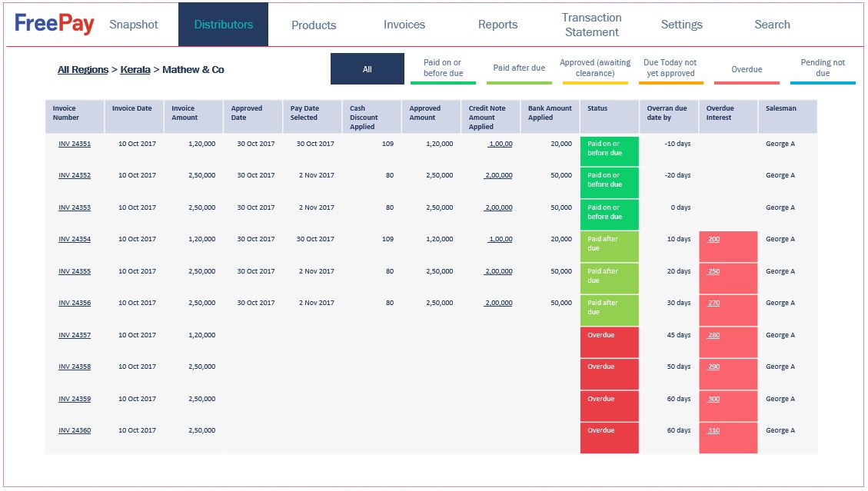Open overdue interest 310 for INV 24360
This screenshot has width=868, height=491.
[x=713, y=430]
